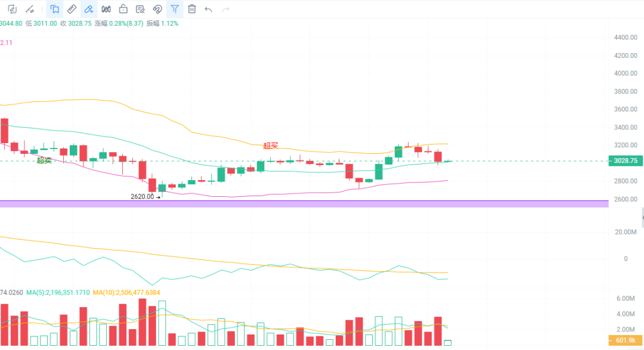Click the bookmark/label drawing tool icon
Viewport: 644px width, 350px height.
pyautogui.click(x=54, y=9)
